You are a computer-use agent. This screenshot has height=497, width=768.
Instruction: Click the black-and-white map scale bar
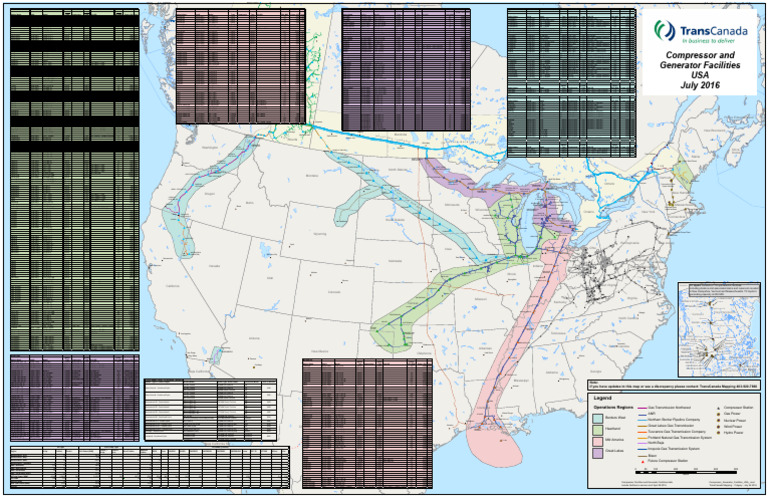point(686,473)
